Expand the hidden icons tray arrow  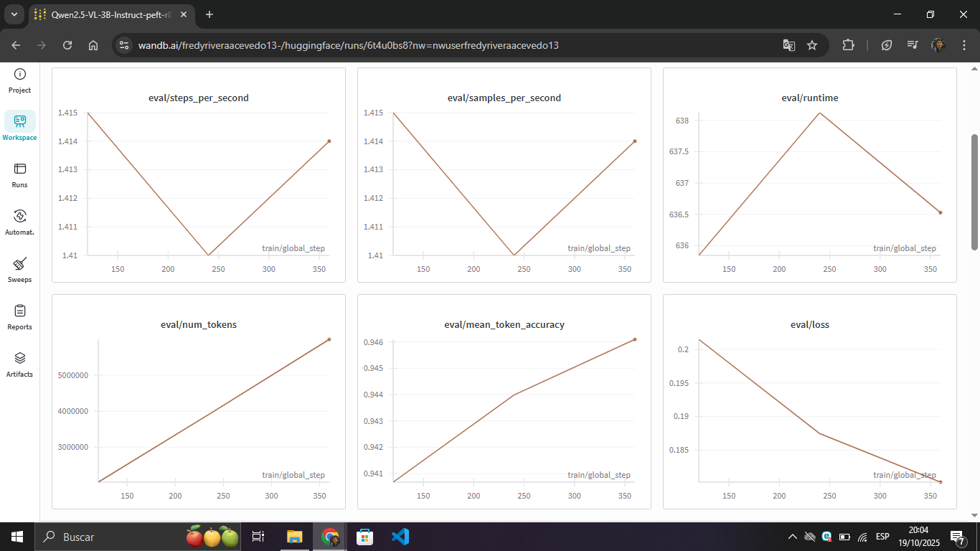[x=792, y=536]
